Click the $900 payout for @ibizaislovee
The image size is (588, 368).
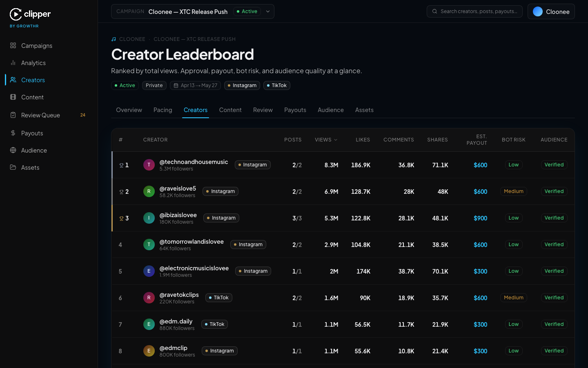(481, 218)
